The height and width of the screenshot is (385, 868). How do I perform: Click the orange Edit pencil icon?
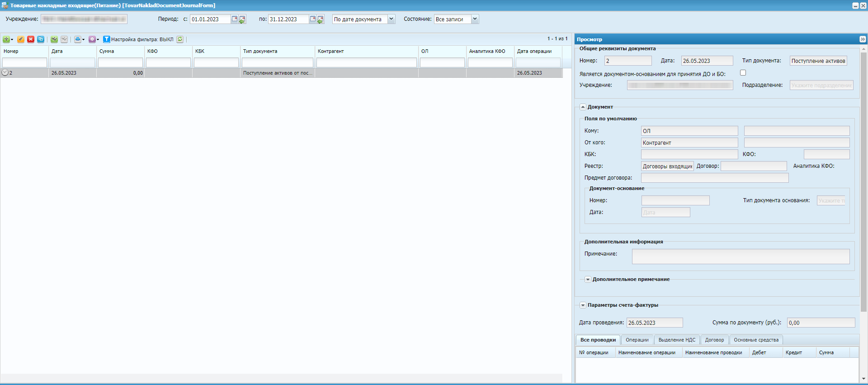pyautogui.click(x=21, y=39)
